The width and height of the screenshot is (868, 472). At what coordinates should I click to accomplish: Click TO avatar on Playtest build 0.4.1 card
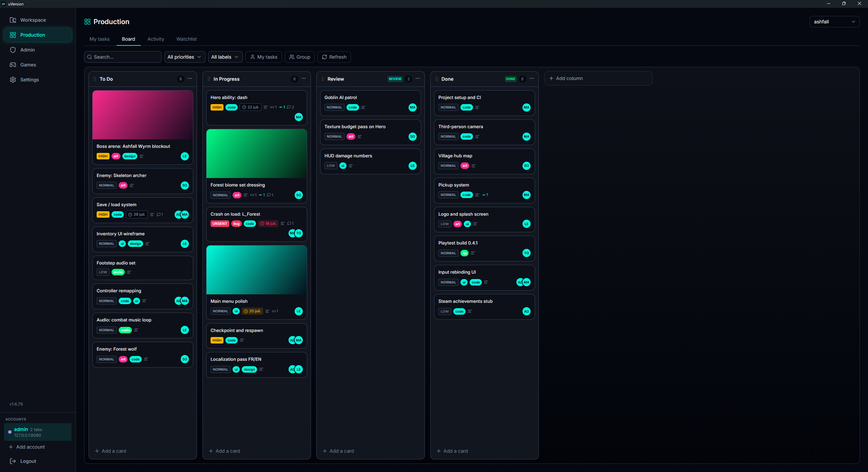pyautogui.click(x=527, y=253)
